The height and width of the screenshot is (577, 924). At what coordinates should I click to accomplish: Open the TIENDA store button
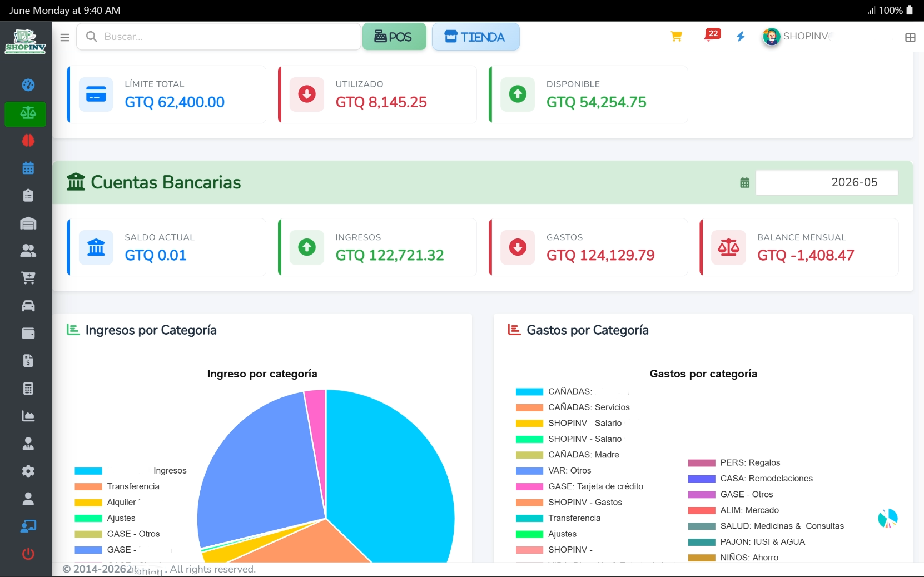coord(475,37)
